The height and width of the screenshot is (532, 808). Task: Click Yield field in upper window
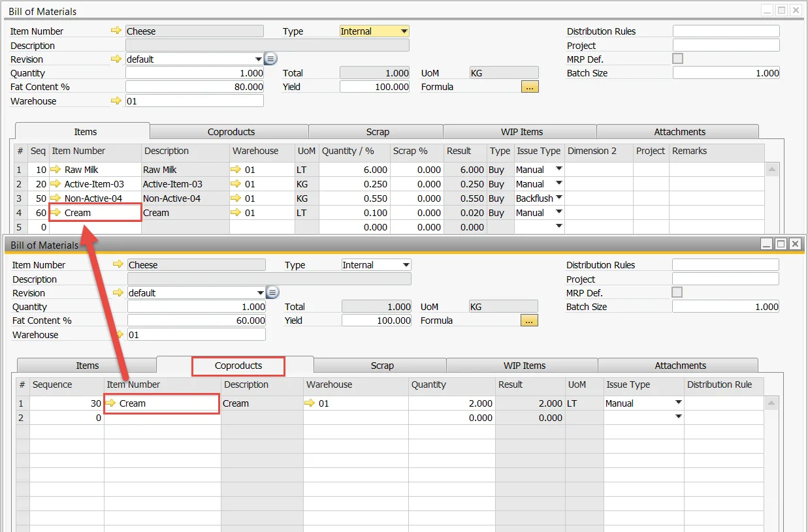point(375,87)
